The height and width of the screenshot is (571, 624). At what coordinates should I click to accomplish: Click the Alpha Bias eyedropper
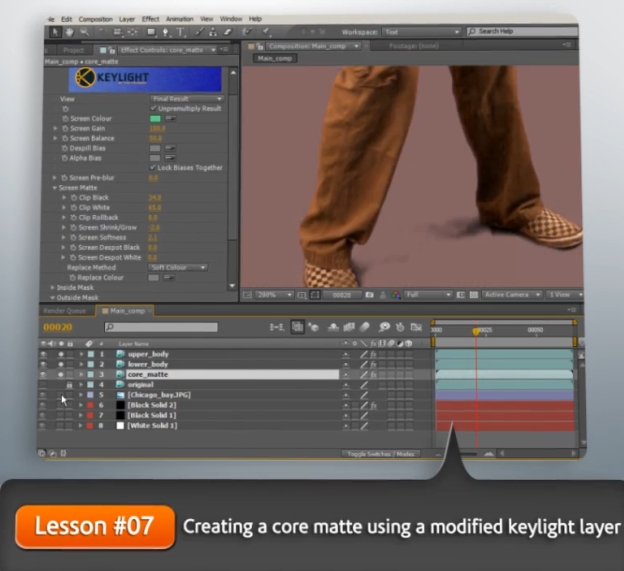click(x=170, y=158)
